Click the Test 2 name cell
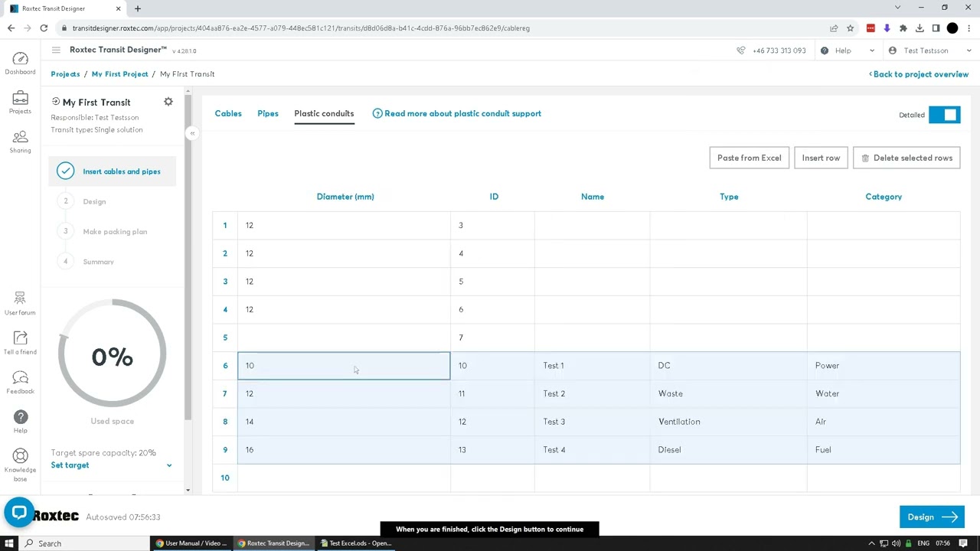This screenshot has height=551, width=980. coord(592,393)
